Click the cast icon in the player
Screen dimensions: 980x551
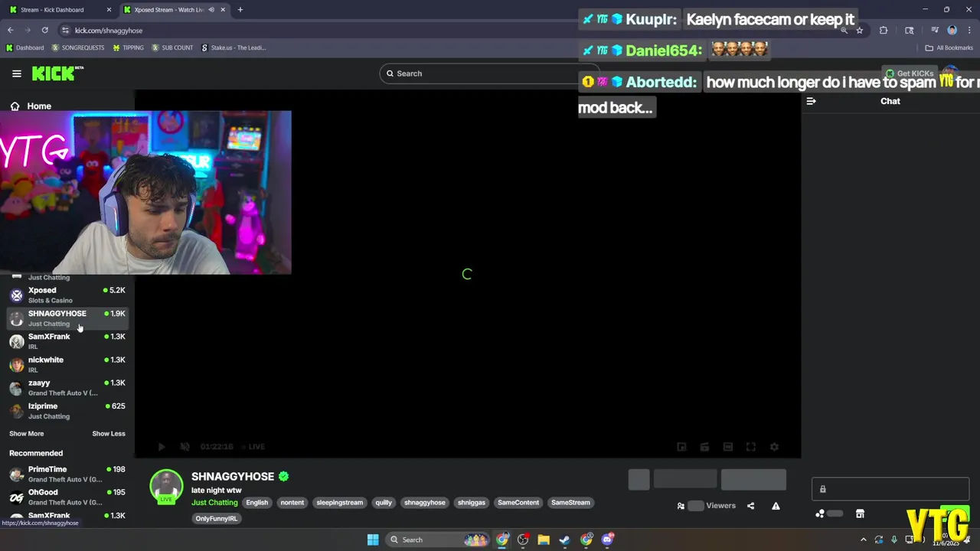pyautogui.click(x=704, y=447)
